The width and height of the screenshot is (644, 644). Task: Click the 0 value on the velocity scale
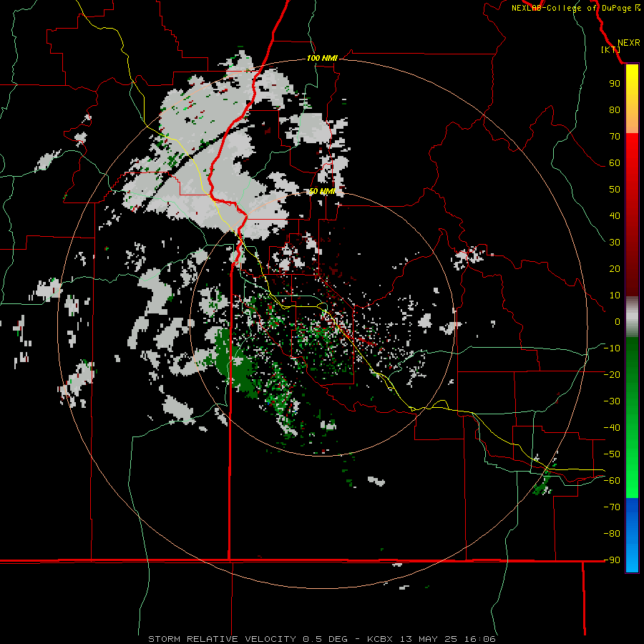pyautogui.click(x=617, y=321)
